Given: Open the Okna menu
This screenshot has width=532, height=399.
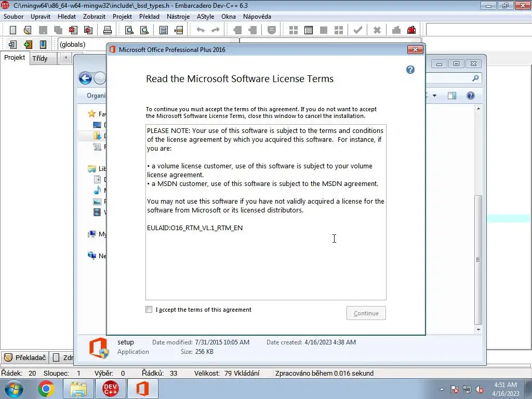Looking at the screenshot, I should coord(229,17).
